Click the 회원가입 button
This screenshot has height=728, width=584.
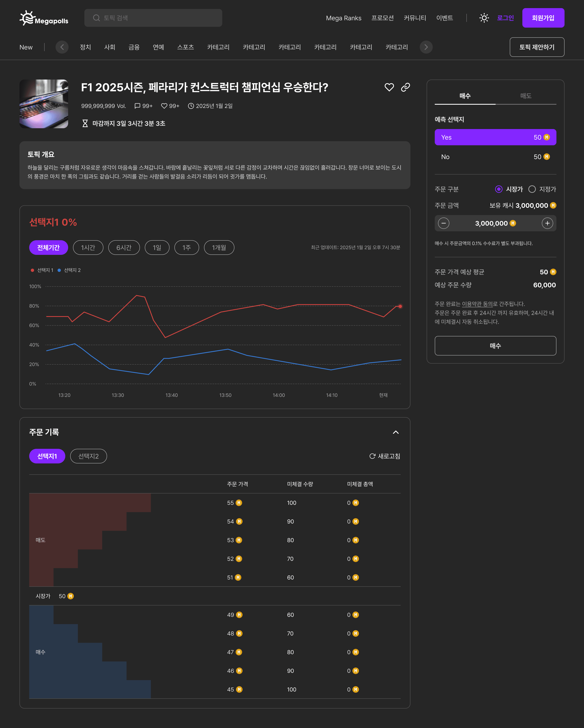pyautogui.click(x=543, y=18)
